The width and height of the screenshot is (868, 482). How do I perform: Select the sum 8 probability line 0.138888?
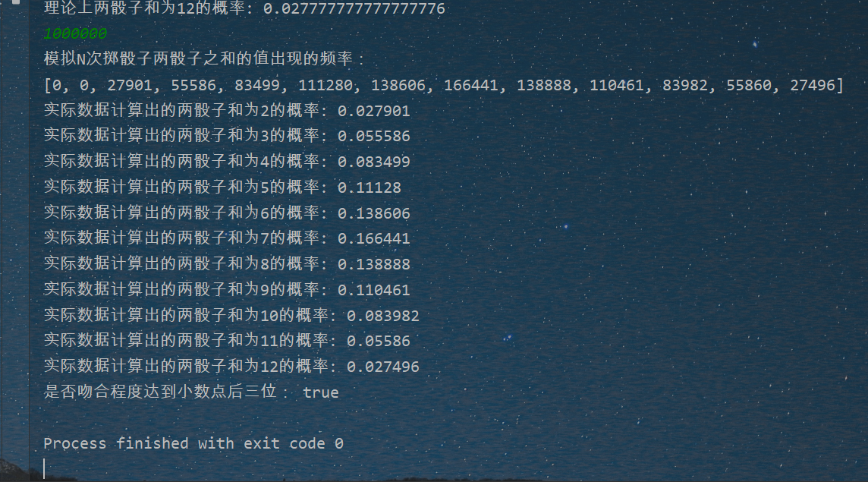[x=227, y=263]
